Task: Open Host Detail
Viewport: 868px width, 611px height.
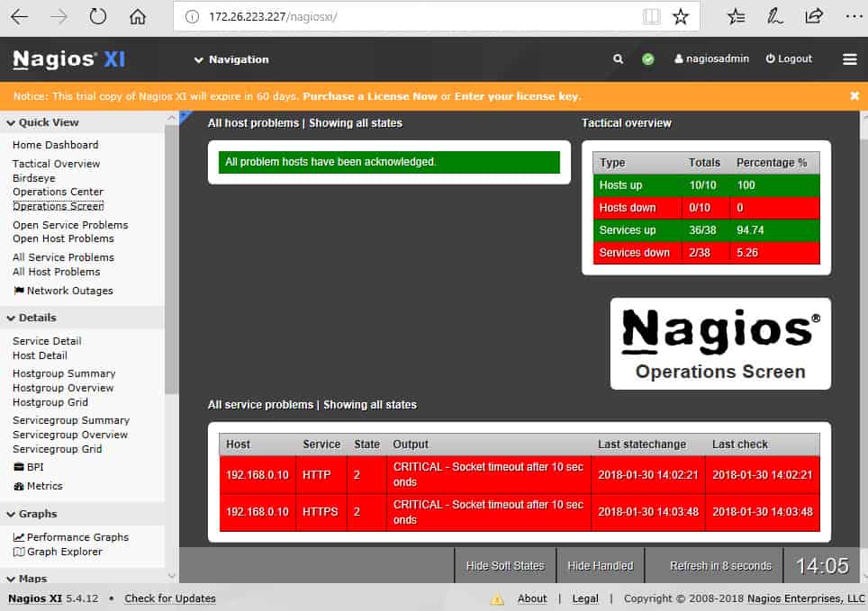Action: pos(40,355)
